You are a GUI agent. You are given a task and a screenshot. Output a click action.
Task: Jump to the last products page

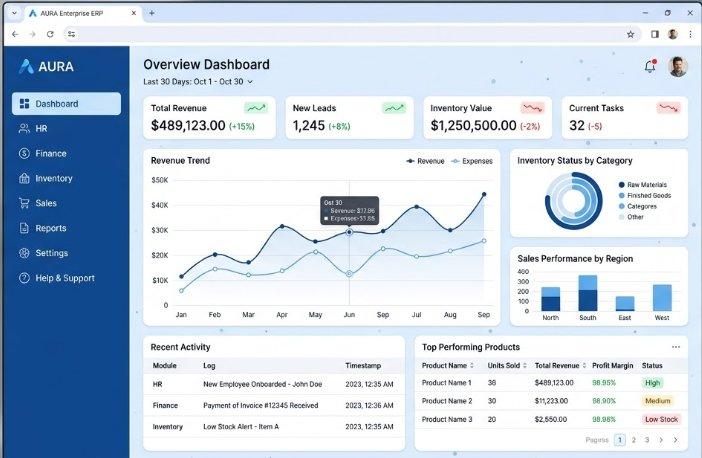click(x=676, y=440)
